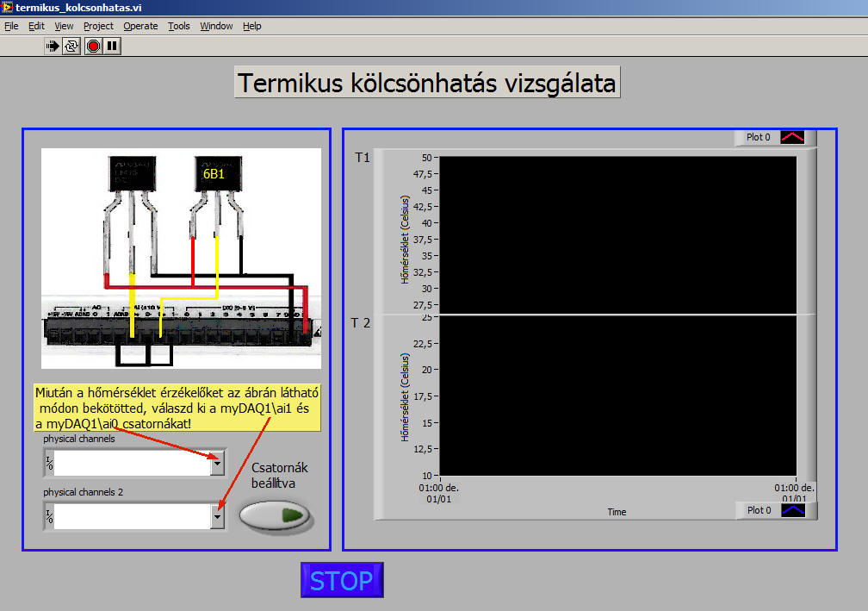This screenshot has width=868, height=611.
Task: Click the Pause icon in the toolbar
Action: pos(112,46)
